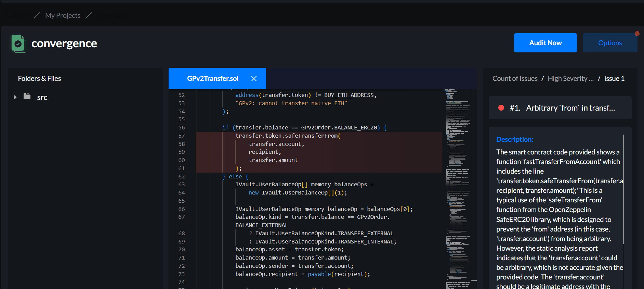Open the High Severity breadcrumb

(x=570, y=79)
